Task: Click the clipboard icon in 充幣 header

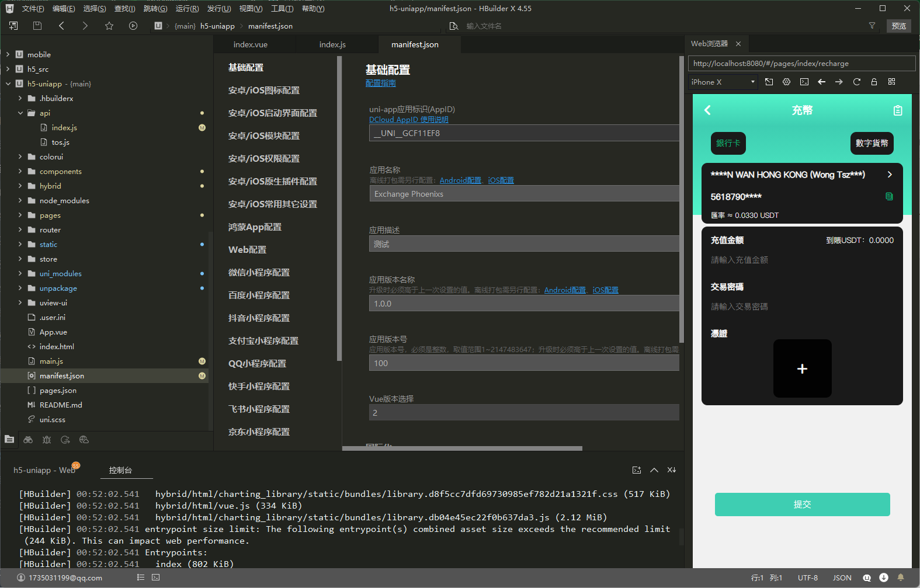Action: [898, 110]
